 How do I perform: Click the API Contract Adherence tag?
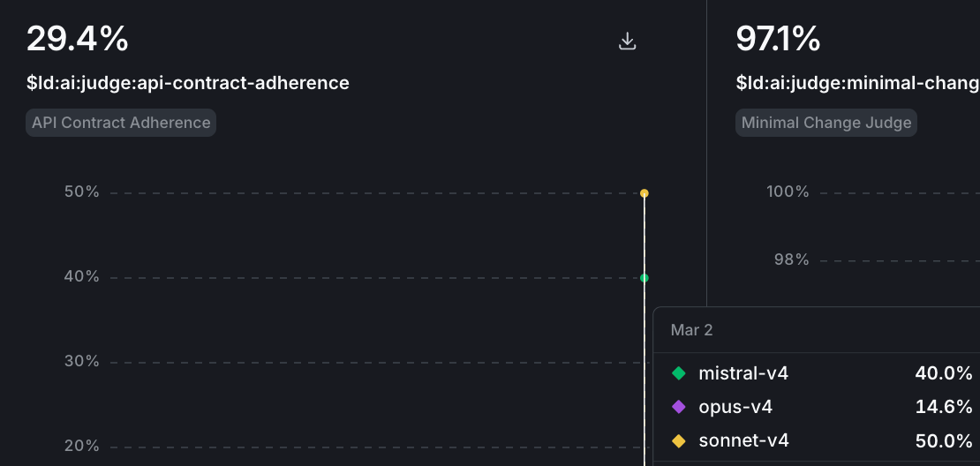[x=121, y=123]
